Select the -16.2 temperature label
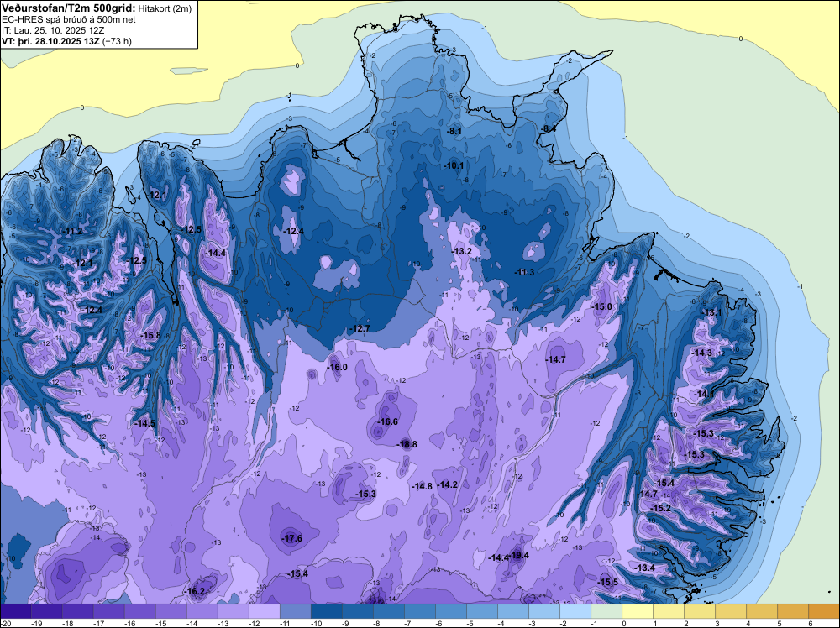Viewport: 840px width, 628px height. (x=194, y=592)
